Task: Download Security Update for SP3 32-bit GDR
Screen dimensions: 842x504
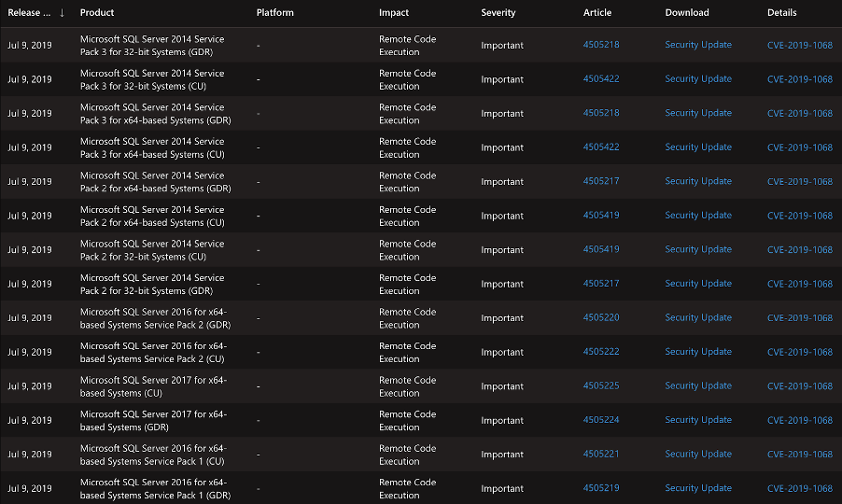Action: (x=698, y=45)
